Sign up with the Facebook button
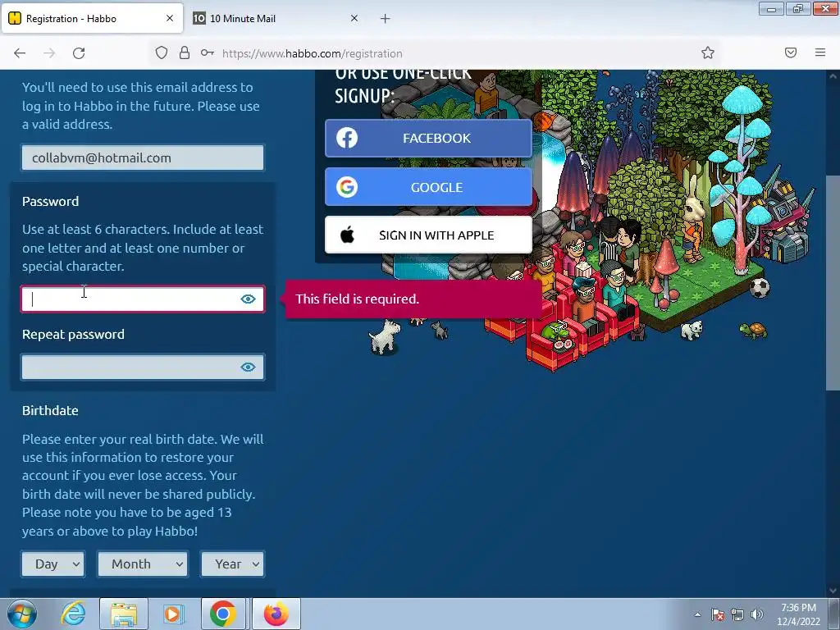 pyautogui.click(x=428, y=138)
